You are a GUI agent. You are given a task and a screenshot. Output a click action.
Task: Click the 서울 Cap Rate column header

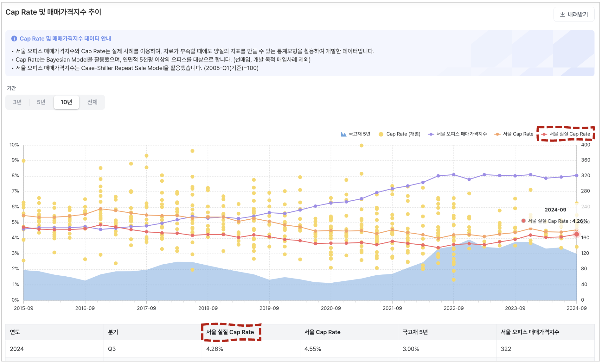pyautogui.click(x=322, y=332)
